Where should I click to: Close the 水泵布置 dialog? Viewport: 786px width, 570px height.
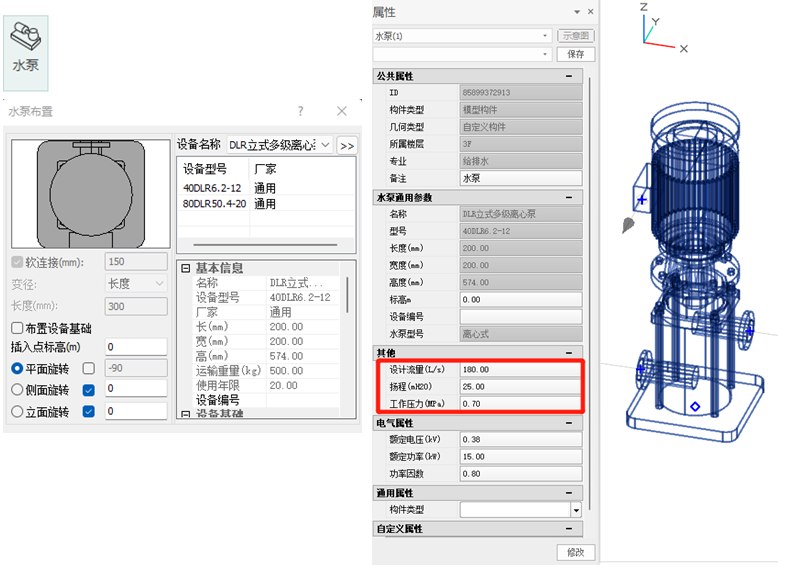(342, 111)
